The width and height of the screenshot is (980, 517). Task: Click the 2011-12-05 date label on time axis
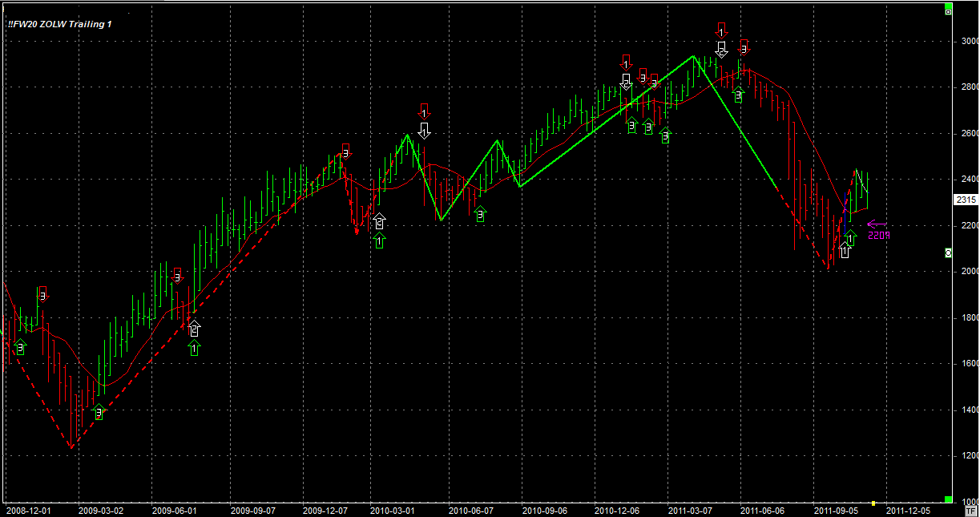coord(906,510)
